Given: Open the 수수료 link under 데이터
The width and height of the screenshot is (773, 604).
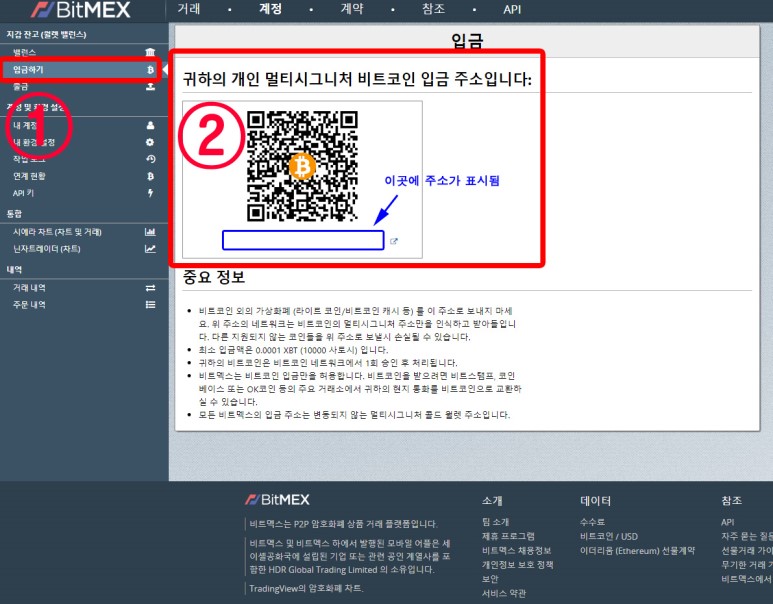Looking at the screenshot, I should pos(593,522).
